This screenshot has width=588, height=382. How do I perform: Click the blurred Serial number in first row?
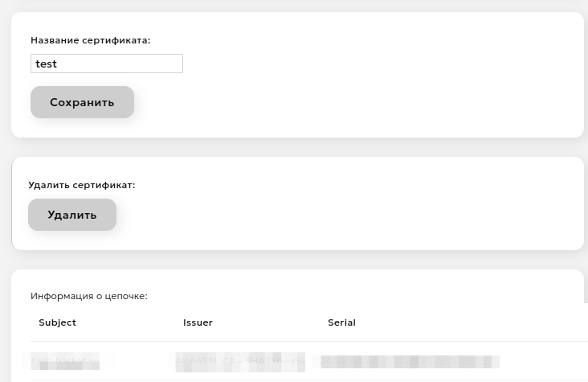[x=406, y=362]
